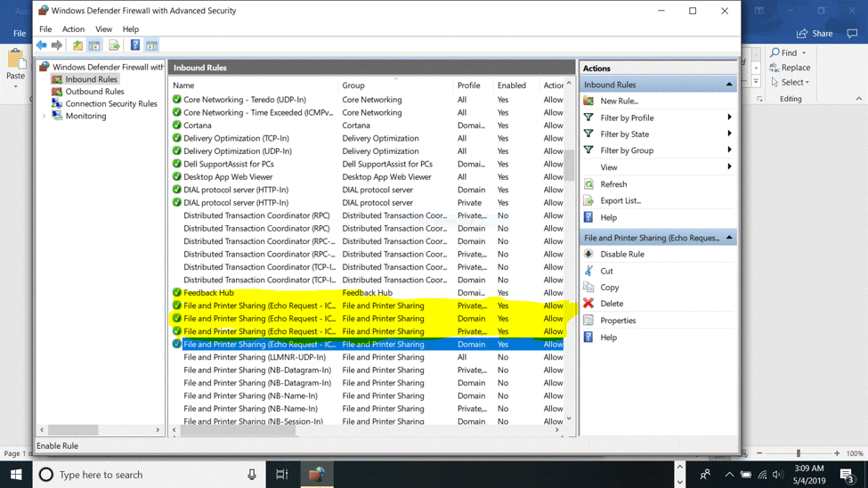Select Inbound Rules in the tree
Image resolution: width=868 pixels, height=488 pixels.
tap(92, 79)
